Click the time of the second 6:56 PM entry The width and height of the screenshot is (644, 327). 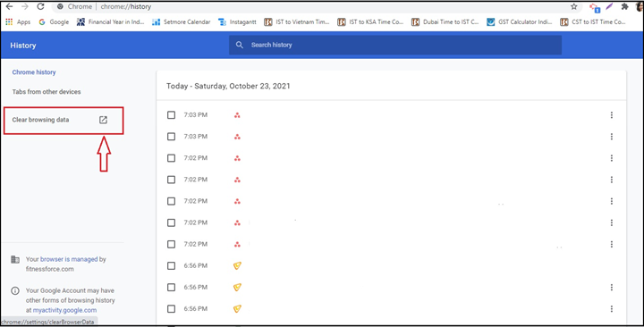pyautogui.click(x=196, y=288)
